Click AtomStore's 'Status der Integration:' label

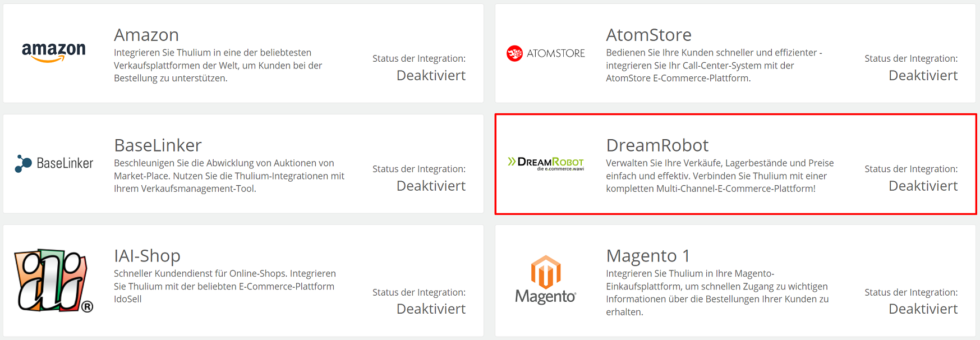tap(911, 58)
